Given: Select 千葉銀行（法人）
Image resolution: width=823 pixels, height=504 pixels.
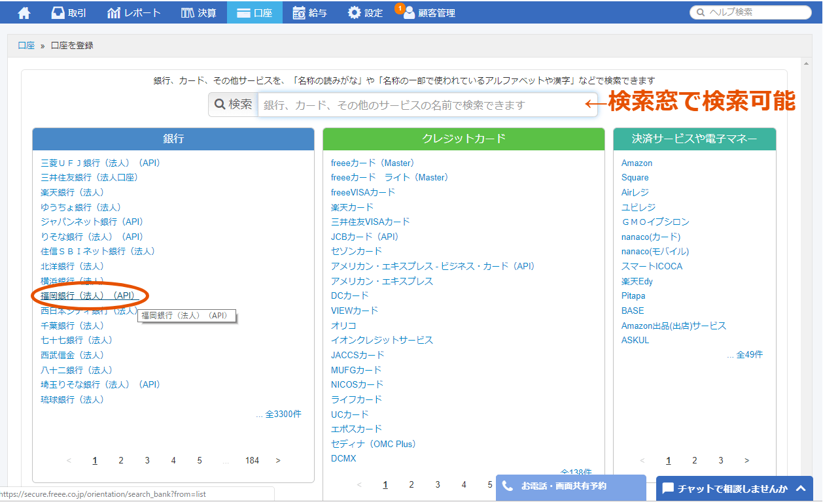Looking at the screenshot, I should point(72,326).
